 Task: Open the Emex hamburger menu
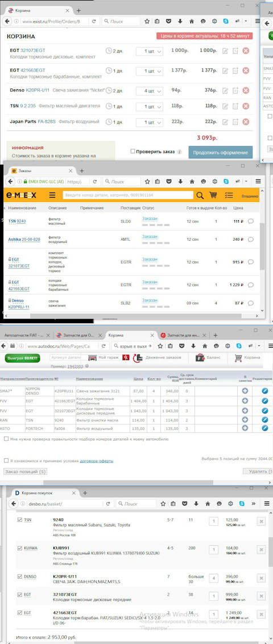point(52,195)
